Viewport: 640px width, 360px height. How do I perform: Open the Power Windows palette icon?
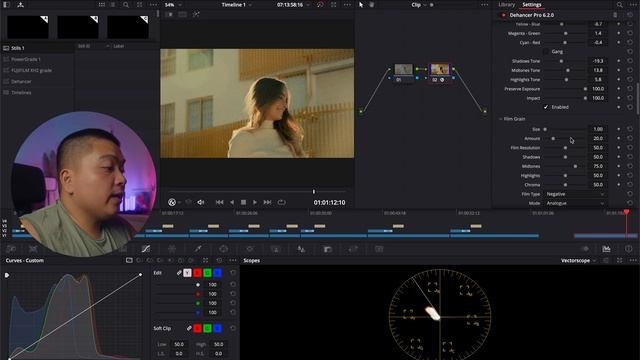click(x=224, y=249)
